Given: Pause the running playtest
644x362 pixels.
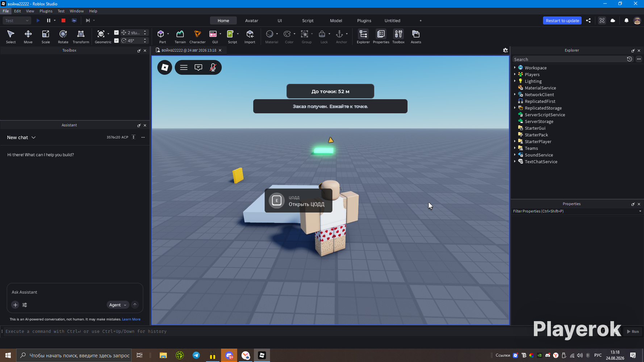Looking at the screenshot, I should tap(49, 21).
